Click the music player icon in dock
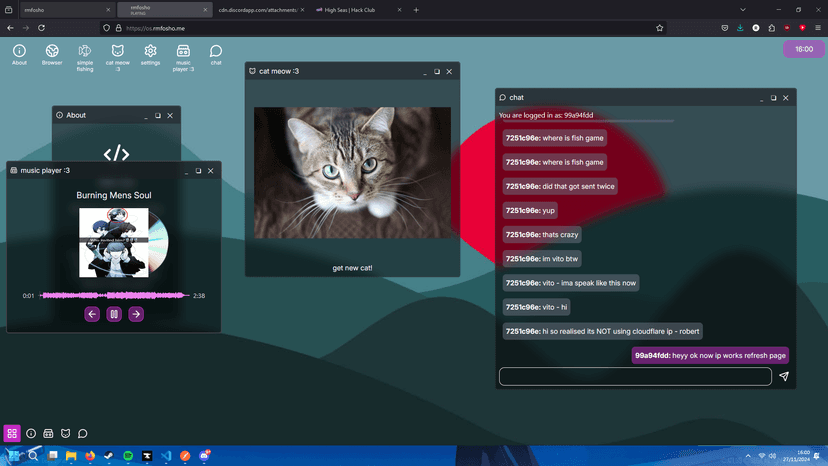 [48, 433]
